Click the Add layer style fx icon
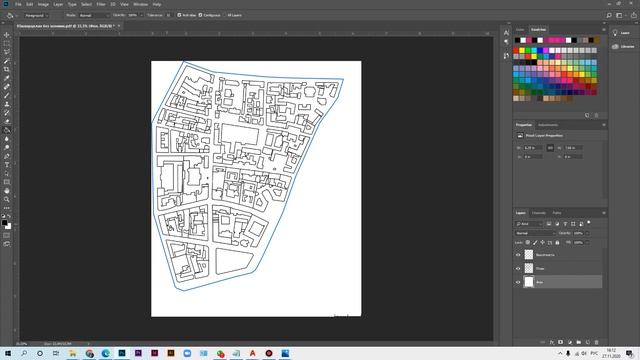This screenshot has width=640, height=360. [551, 342]
